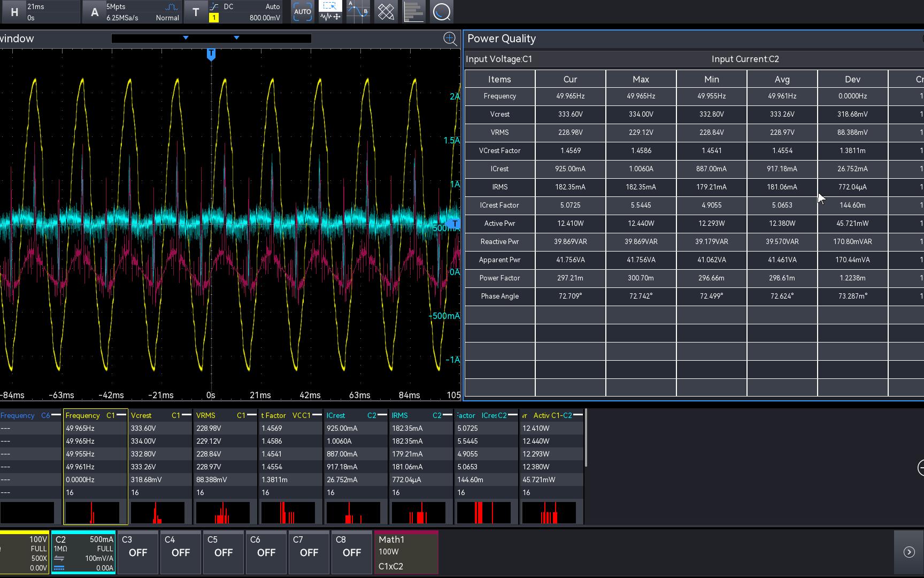
Task: Click the Active Pwr Cur value 12.410W
Action: 571,223
